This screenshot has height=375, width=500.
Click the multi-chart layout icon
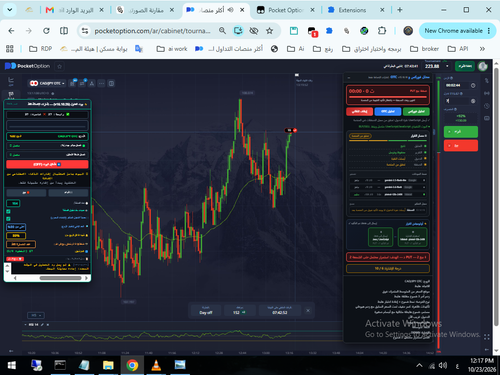[111, 83]
